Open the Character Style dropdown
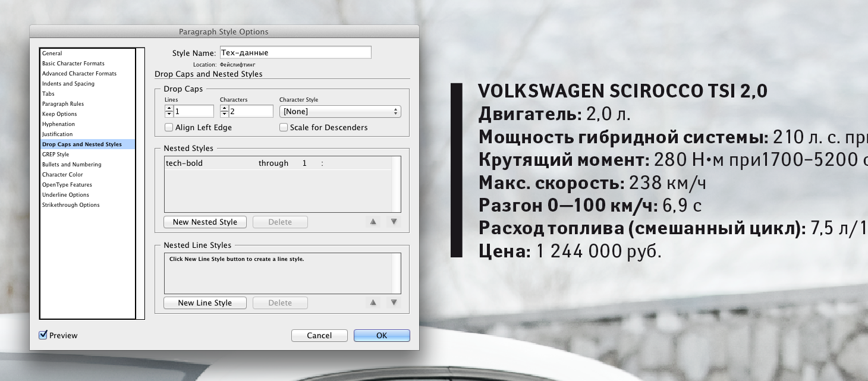Viewport: 868px width, 381px height. (x=340, y=111)
